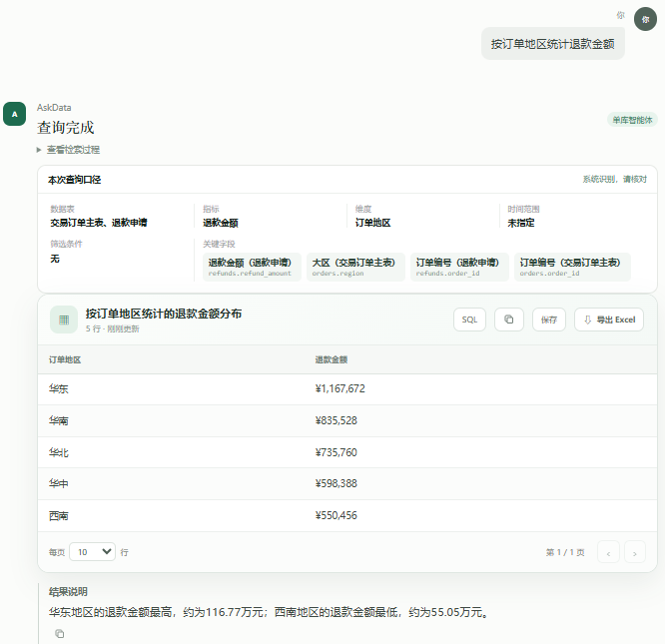This screenshot has width=665, height=644.
Task: Click the 第 1 / 1 页 page indicator
Action: 565,552
